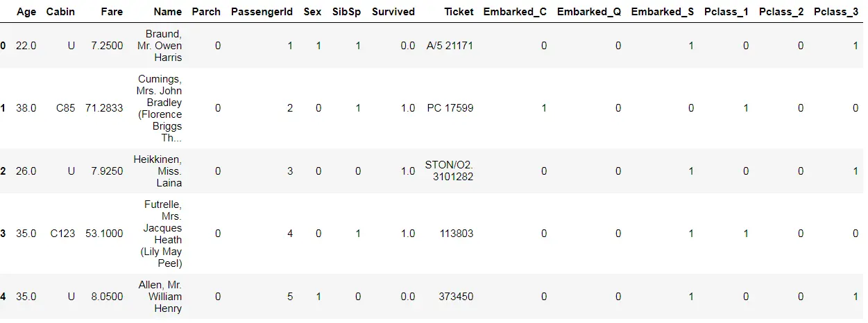The width and height of the screenshot is (868, 323).
Task: Select the cabin value C123
Action: (x=62, y=234)
